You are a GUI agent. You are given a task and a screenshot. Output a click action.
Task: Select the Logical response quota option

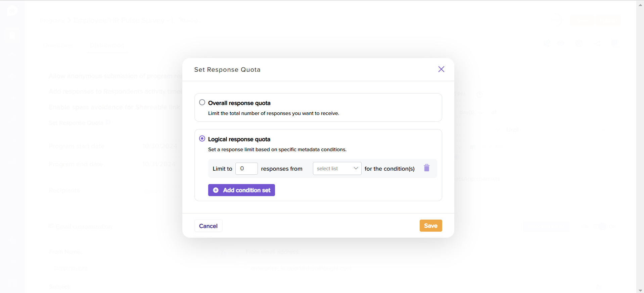click(202, 139)
